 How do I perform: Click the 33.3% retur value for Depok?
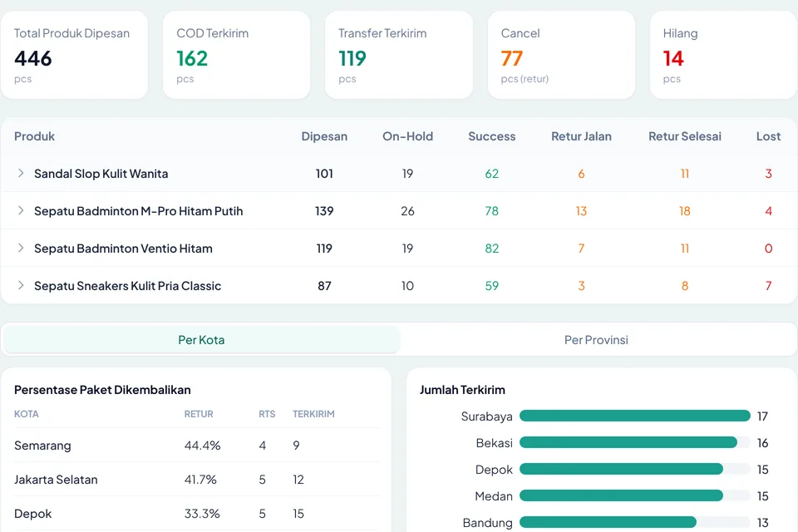click(x=202, y=514)
